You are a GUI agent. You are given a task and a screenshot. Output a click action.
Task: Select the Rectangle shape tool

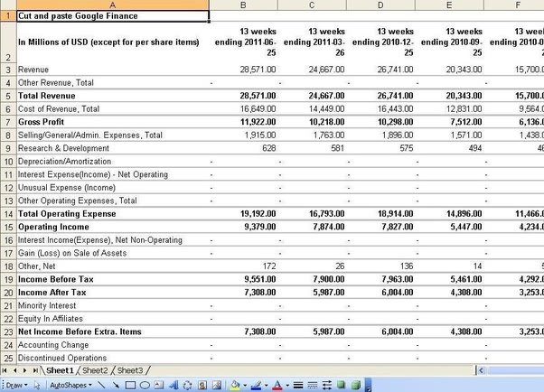[x=130, y=385]
